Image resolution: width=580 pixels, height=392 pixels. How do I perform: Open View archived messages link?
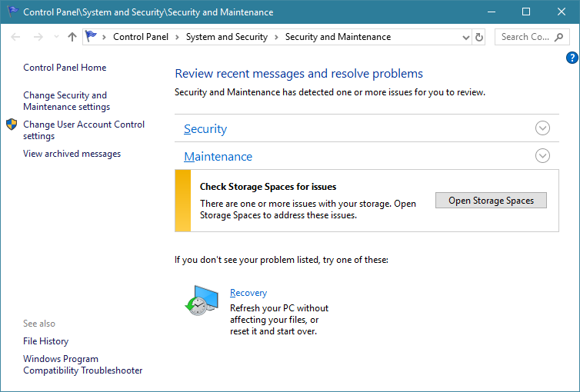tap(72, 154)
